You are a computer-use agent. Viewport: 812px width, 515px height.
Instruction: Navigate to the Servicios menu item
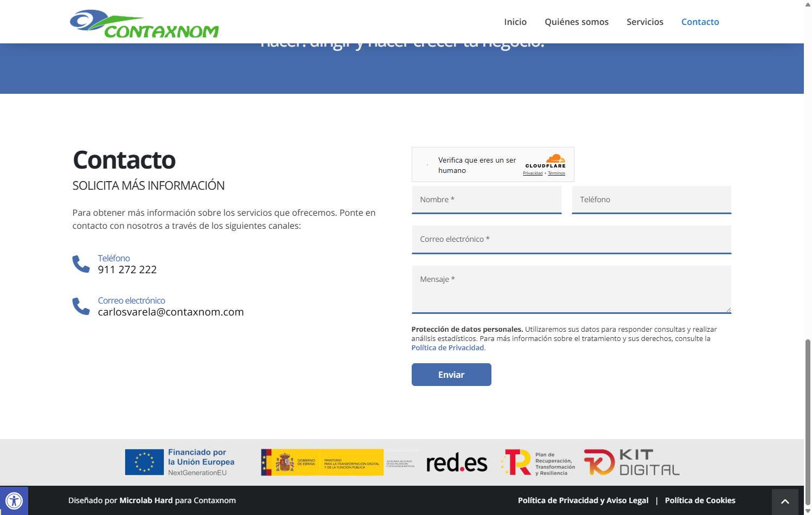644,22
